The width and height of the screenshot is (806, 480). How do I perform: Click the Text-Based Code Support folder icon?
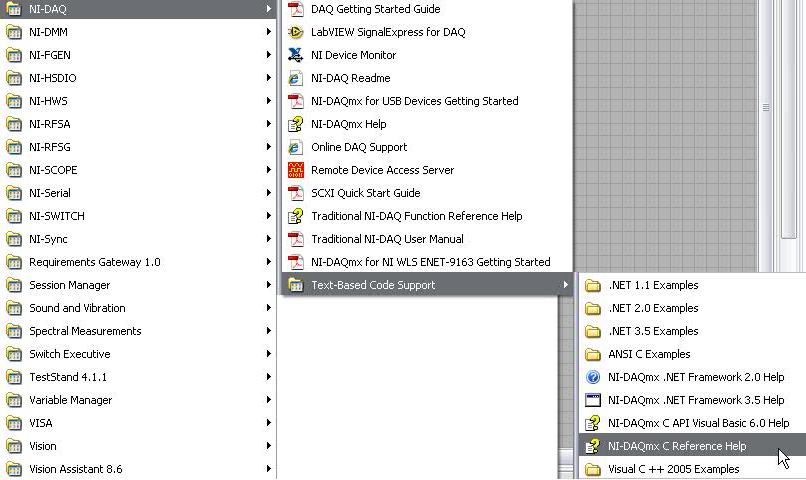click(296, 285)
